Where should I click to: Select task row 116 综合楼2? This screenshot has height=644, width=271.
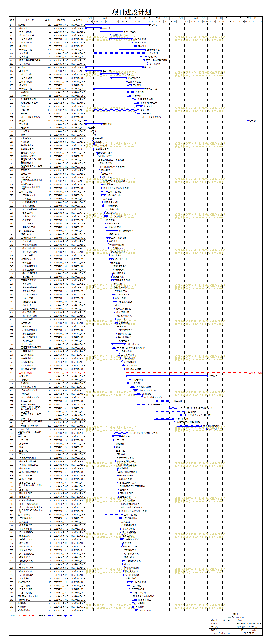(x=48, y=67)
